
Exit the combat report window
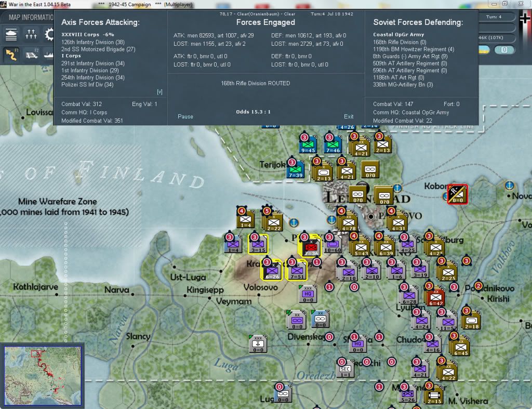click(349, 116)
